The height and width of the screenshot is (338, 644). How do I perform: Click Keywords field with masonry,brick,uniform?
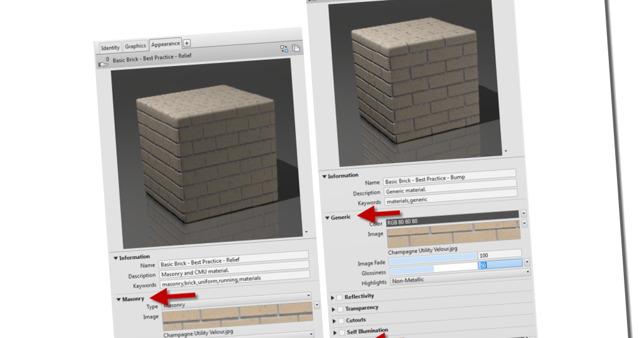[x=235, y=280]
